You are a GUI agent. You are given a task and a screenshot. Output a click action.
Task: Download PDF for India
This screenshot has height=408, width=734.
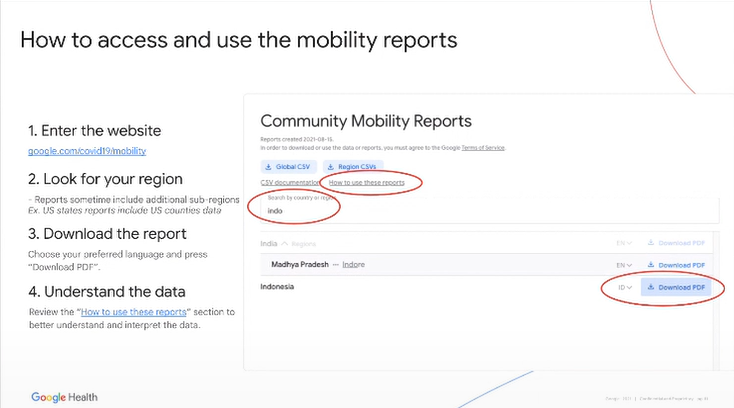click(676, 243)
